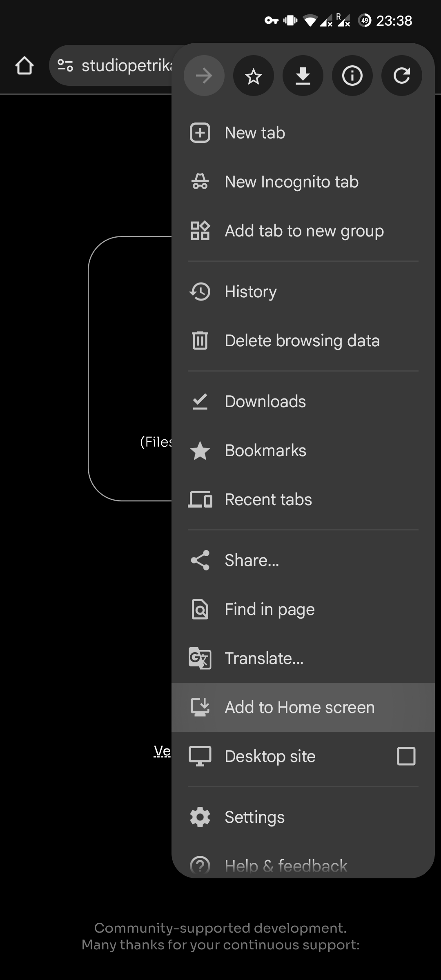441x980 pixels.
Task: Select Add tab to new group
Action: (304, 231)
